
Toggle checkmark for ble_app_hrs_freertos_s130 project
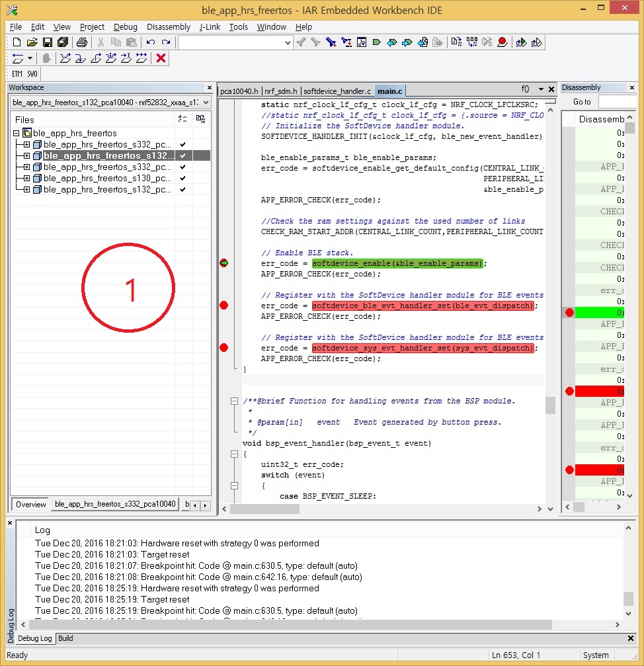tap(182, 179)
